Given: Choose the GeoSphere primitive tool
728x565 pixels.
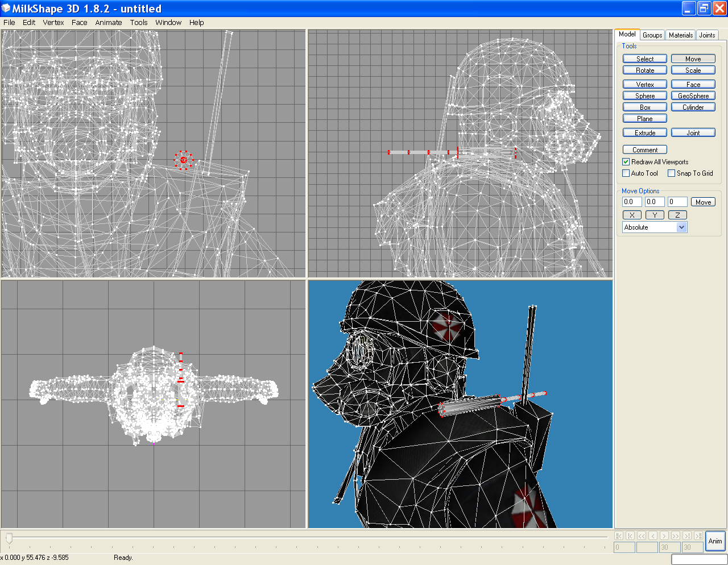Looking at the screenshot, I should (693, 96).
